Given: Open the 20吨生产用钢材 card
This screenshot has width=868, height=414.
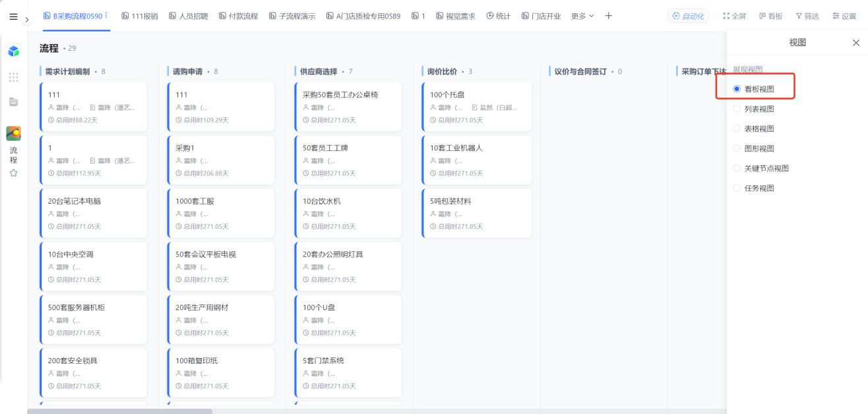Looking at the screenshot, I should tap(221, 320).
